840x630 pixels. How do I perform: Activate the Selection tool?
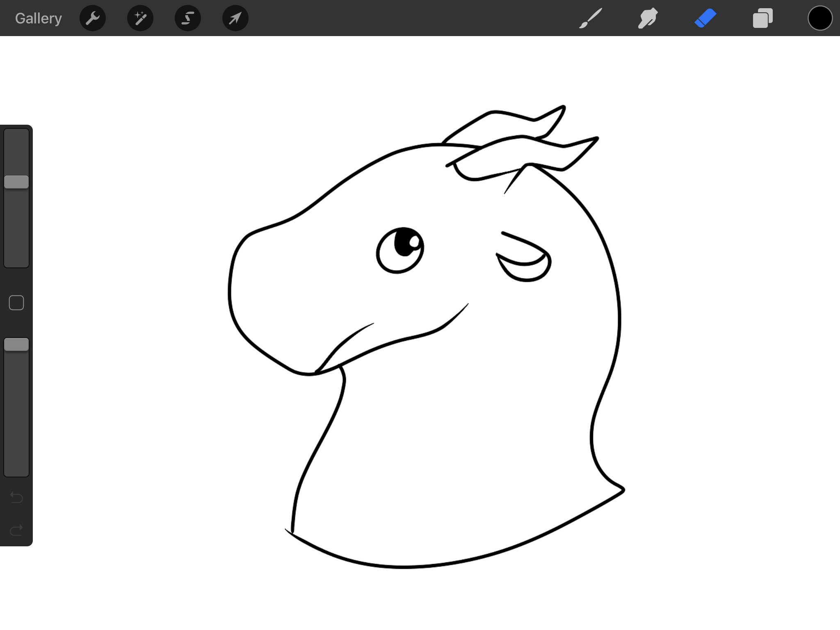tap(188, 18)
